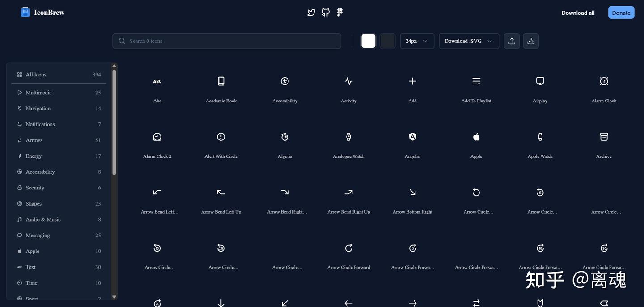
Task: Select the Arrow Bend Right Up icon
Action: [x=349, y=192]
